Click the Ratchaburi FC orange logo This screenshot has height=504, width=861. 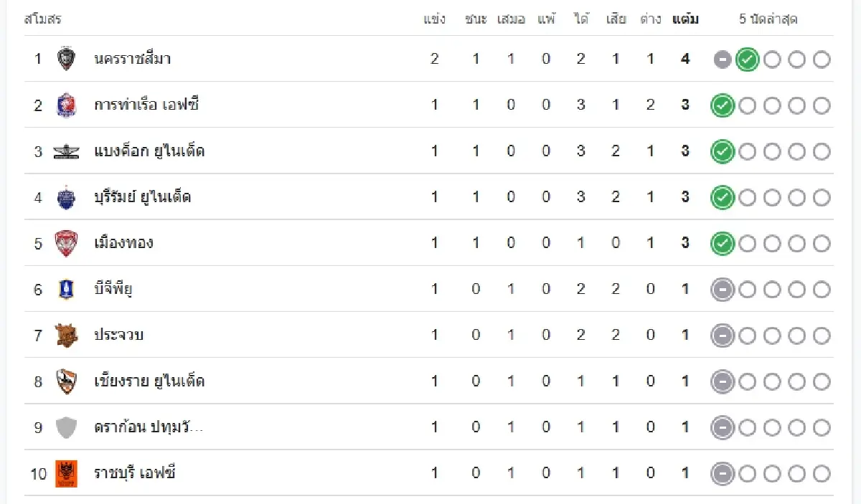[66, 473]
